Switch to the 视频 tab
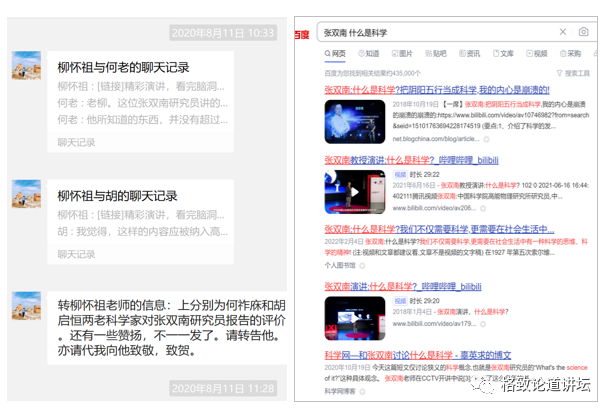 [537, 54]
